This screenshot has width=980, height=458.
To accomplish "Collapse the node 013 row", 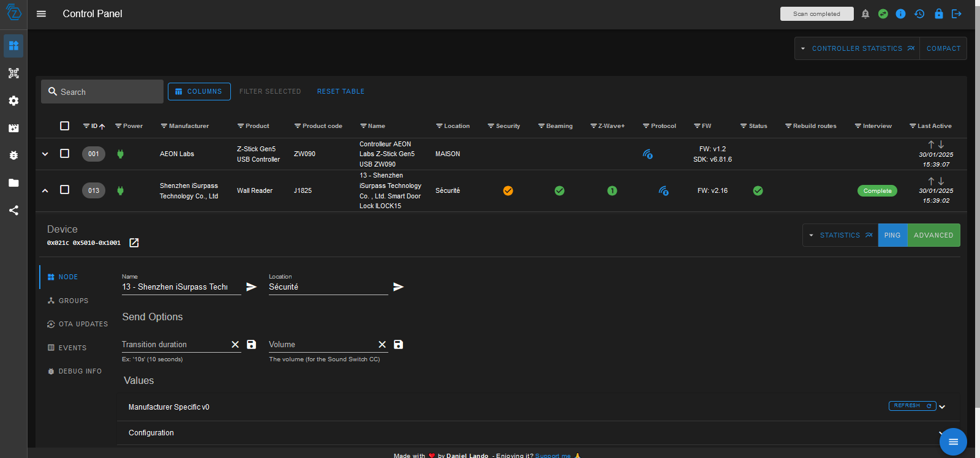I will [x=45, y=190].
